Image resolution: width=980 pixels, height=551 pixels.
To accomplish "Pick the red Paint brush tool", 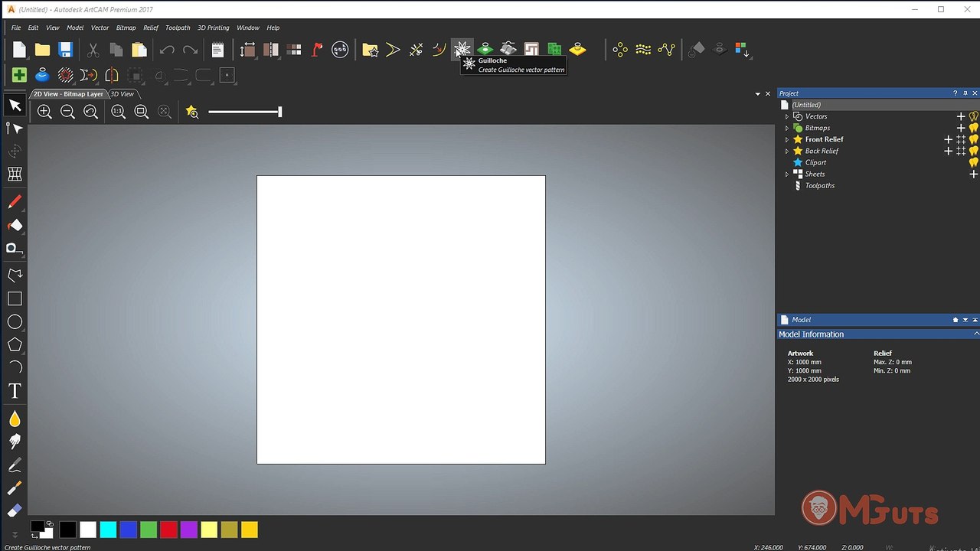I will click(x=15, y=202).
